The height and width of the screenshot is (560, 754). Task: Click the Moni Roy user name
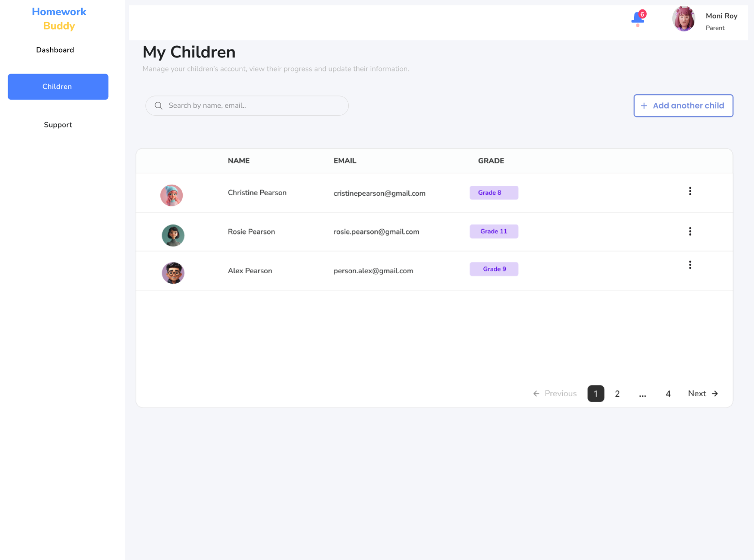(721, 16)
